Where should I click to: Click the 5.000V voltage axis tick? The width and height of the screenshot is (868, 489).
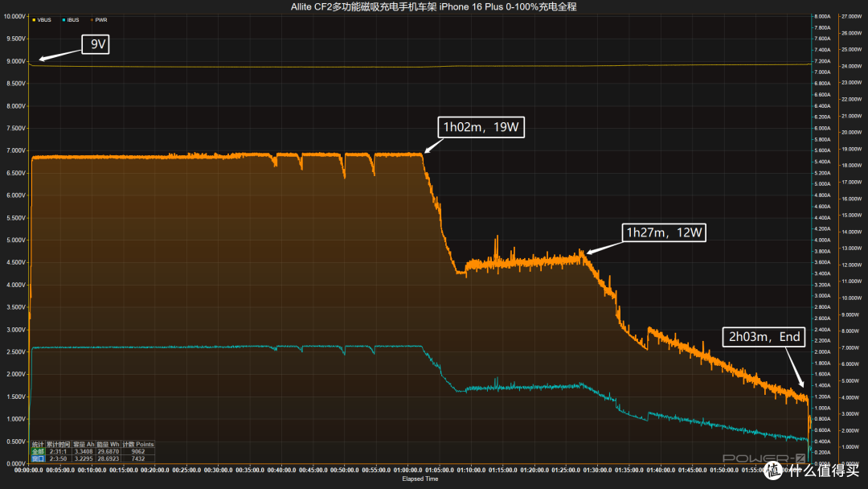(15, 240)
